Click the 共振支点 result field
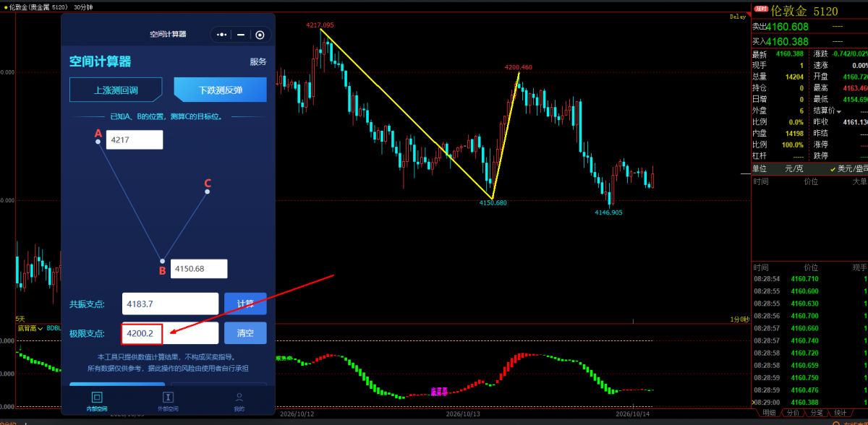The width and height of the screenshot is (868, 425). 169,304
